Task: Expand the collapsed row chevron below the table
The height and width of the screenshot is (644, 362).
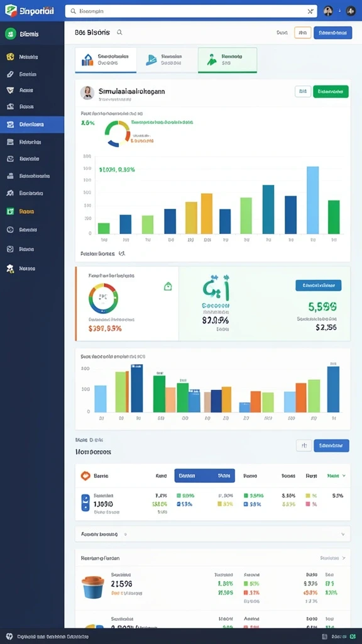Action: point(343,535)
